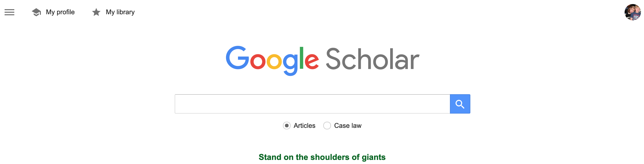Click the "Stand on the shoulders of giants" tagline
Viewport: 644px width, 164px height.
point(322,157)
